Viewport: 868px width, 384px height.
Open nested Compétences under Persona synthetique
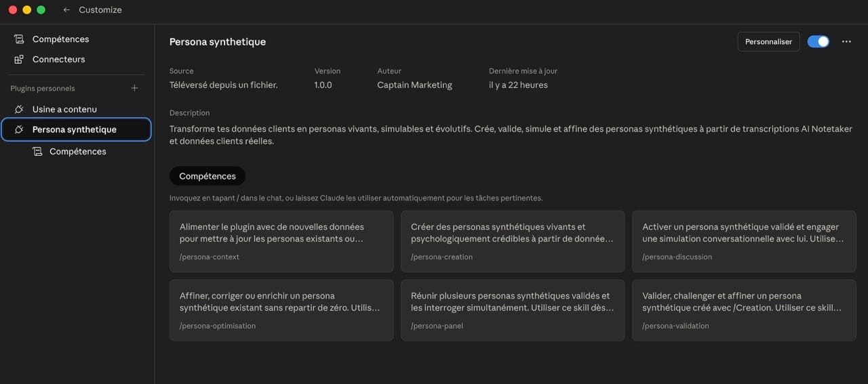tap(78, 152)
